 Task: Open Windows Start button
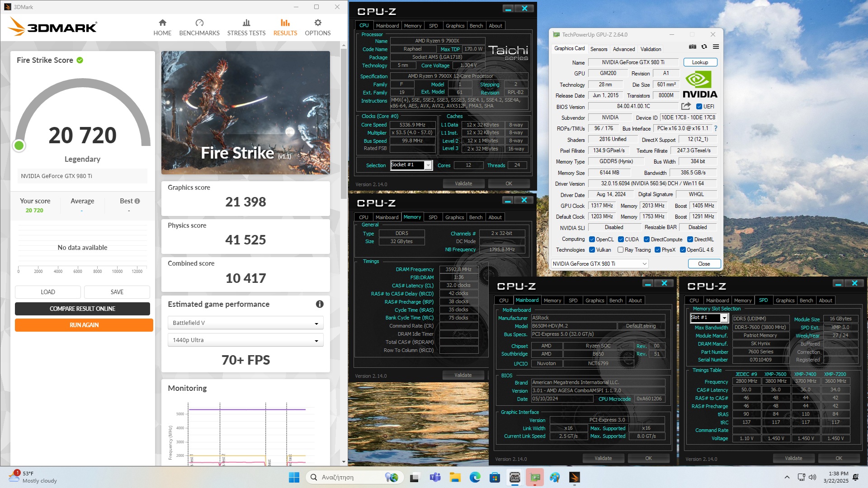[294, 477]
